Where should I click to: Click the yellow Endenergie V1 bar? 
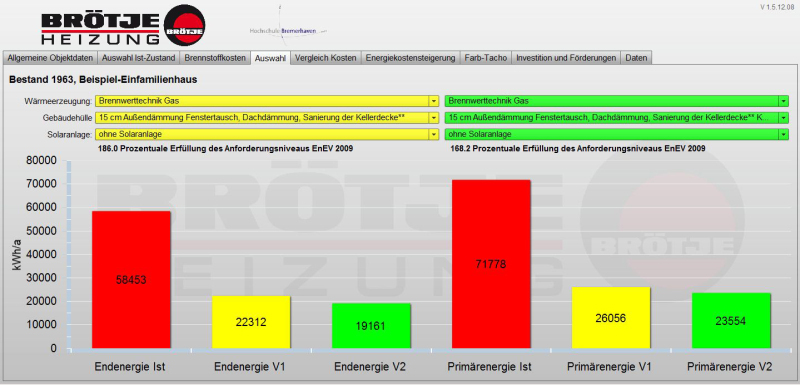tap(251, 323)
